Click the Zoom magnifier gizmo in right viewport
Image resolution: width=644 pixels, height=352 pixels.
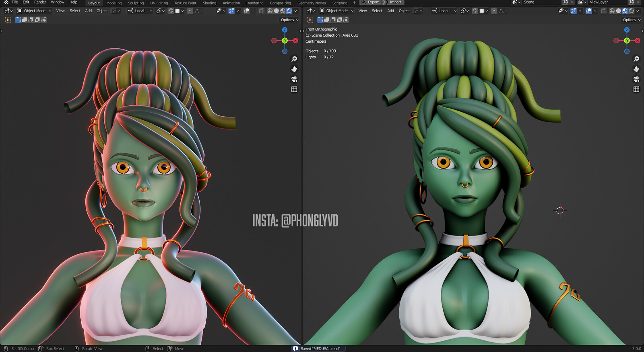pyautogui.click(x=636, y=59)
